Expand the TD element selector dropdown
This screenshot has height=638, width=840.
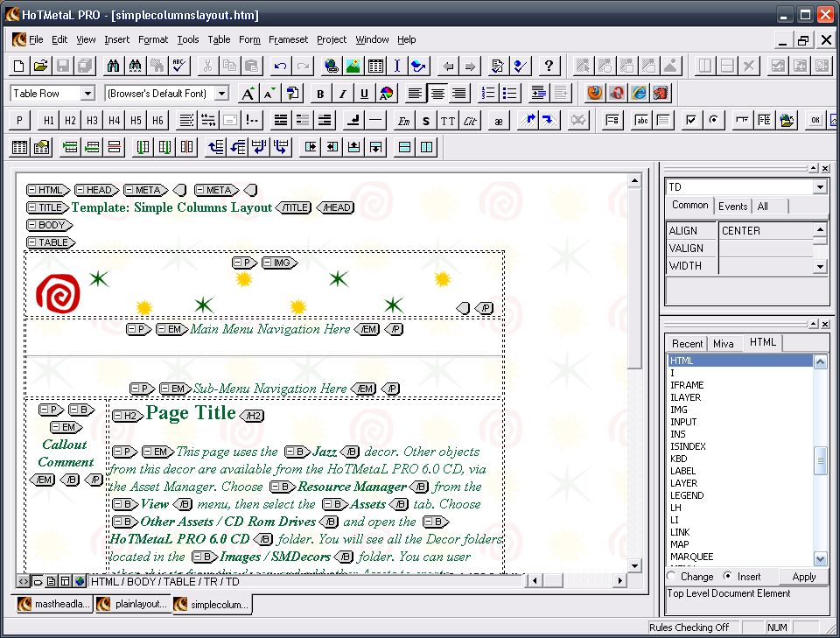click(820, 187)
